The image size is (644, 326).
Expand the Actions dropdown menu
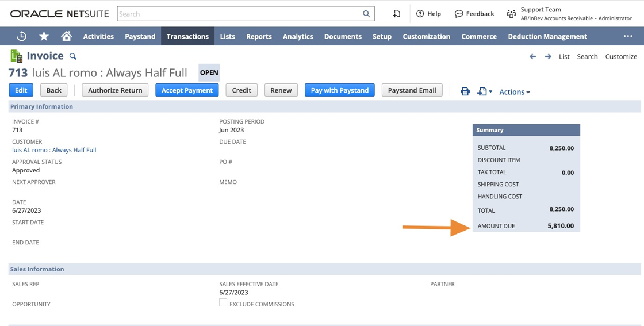pos(514,92)
